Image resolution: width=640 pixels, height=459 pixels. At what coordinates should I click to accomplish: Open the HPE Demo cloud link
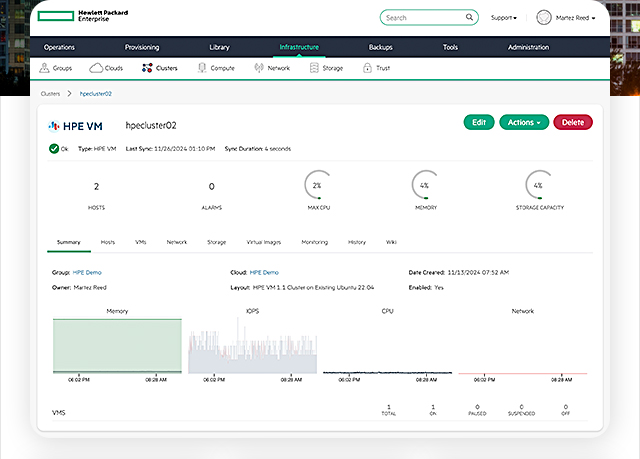[264, 272]
